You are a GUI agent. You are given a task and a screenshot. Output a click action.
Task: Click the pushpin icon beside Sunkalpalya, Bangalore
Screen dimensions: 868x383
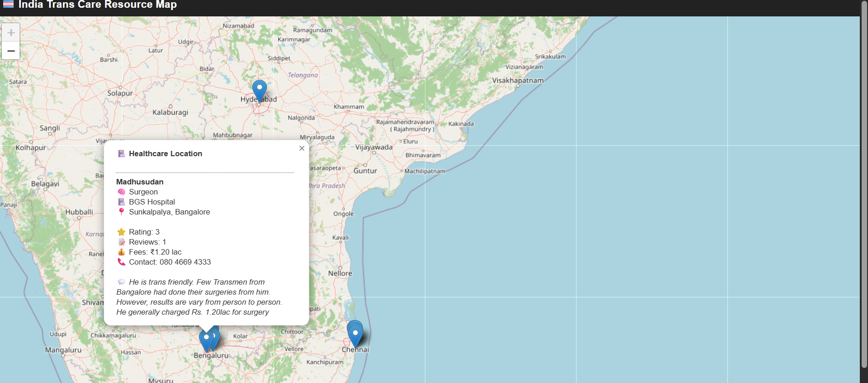pos(121,212)
